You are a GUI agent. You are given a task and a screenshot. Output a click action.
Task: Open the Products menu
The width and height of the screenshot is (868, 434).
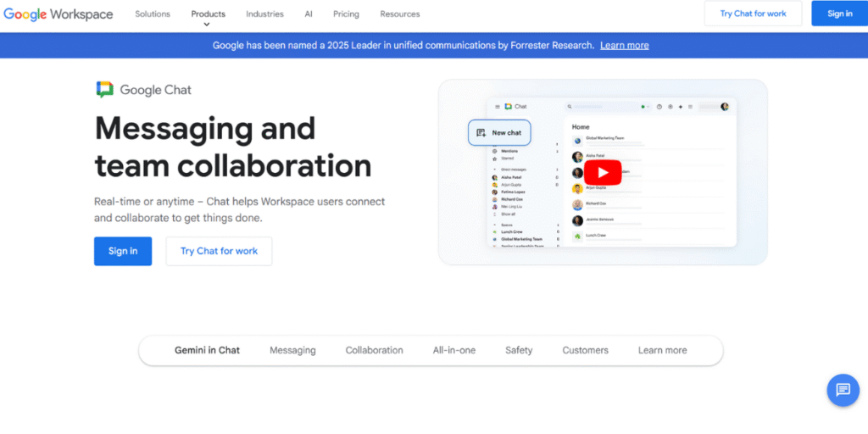coord(209,14)
